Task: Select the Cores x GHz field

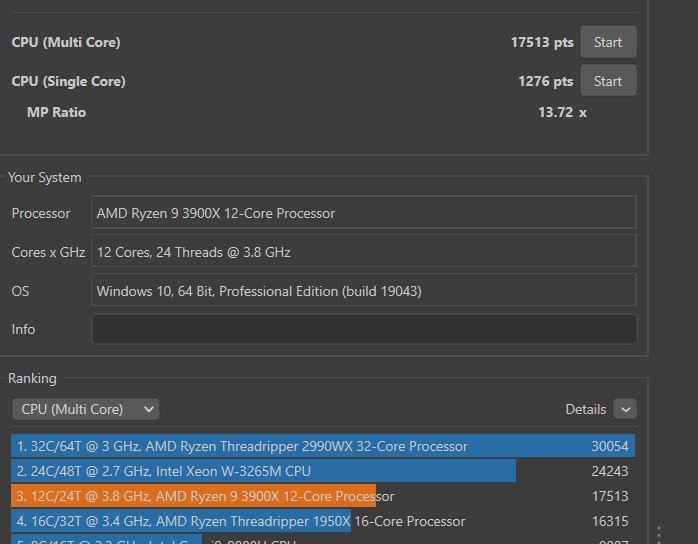Action: pos(363,252)
